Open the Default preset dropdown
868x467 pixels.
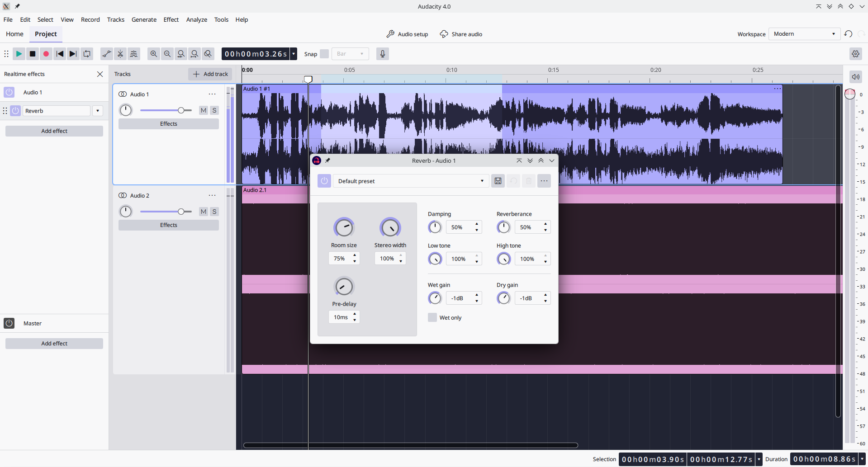(x=411, y=181)
